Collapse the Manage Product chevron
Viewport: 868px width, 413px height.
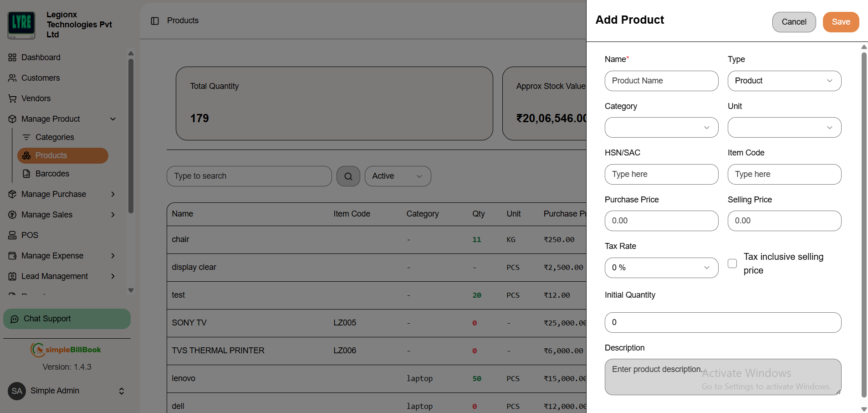tap(113, 119)
